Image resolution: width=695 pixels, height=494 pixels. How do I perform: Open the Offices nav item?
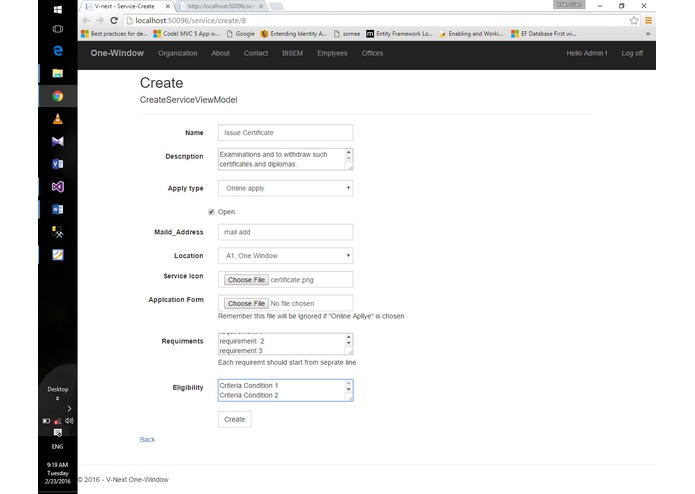pyautogui.click(x=372, y=53)
